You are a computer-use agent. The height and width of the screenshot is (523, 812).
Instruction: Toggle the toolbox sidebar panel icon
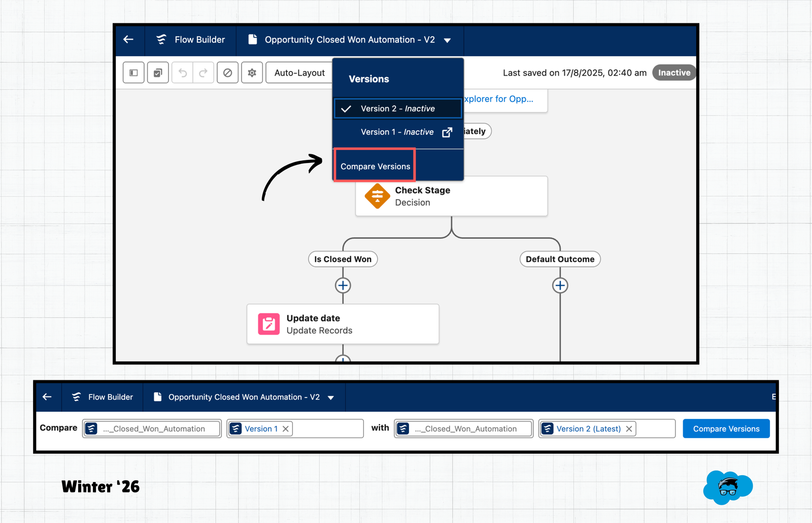pyautogui.click(x=133, y=73)
